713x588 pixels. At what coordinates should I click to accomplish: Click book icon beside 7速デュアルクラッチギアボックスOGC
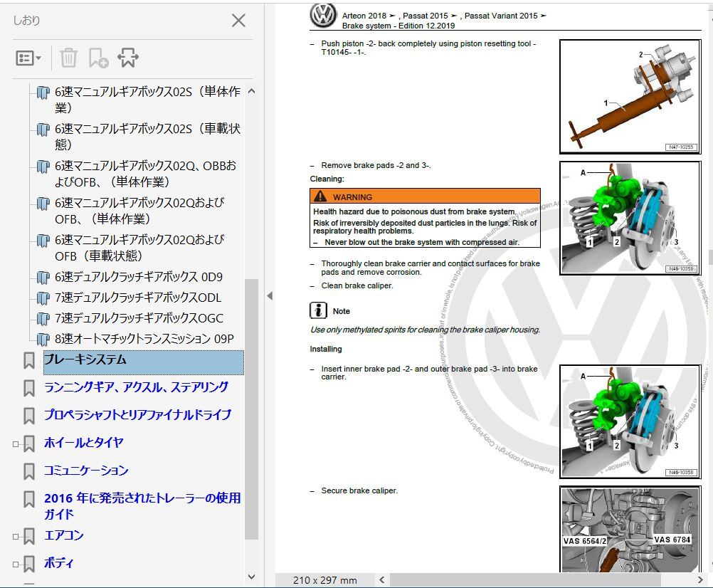pyautogui.click(x=43, y=318)
